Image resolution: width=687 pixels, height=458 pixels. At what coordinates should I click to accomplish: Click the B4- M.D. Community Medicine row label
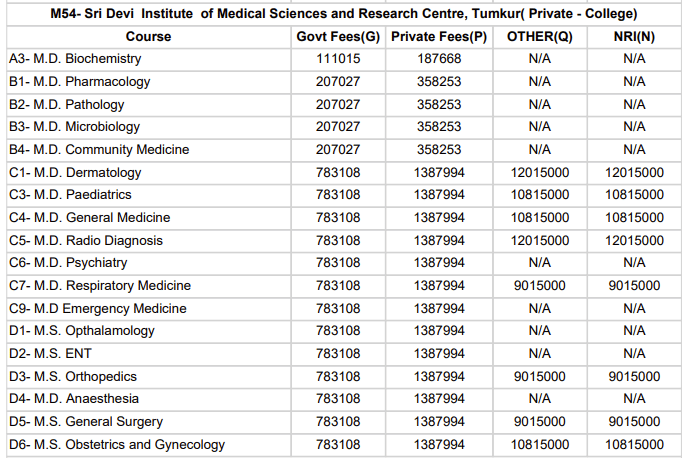(98, 150)
